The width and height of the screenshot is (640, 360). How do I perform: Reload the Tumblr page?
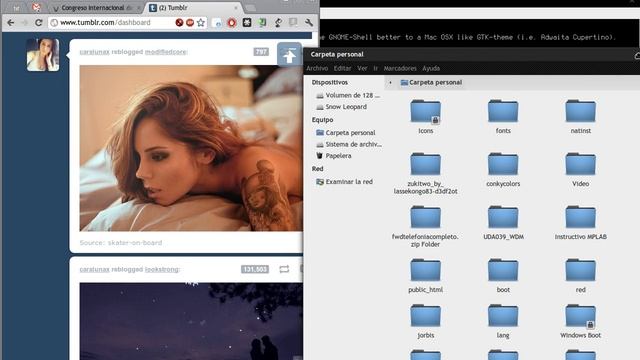(x=39, y=22)
